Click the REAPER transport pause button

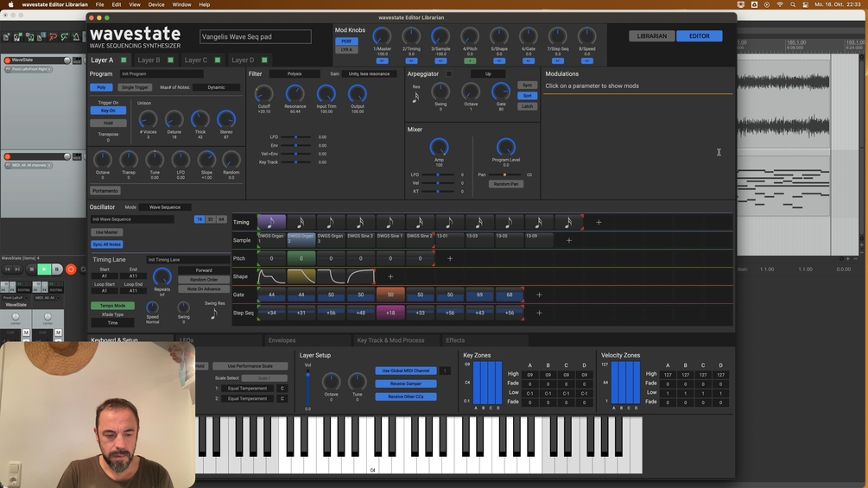(x=56, y=269)
